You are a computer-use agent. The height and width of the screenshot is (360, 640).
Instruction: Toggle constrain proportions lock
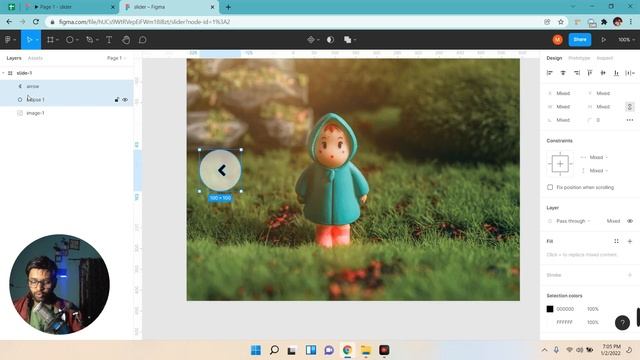629,107
